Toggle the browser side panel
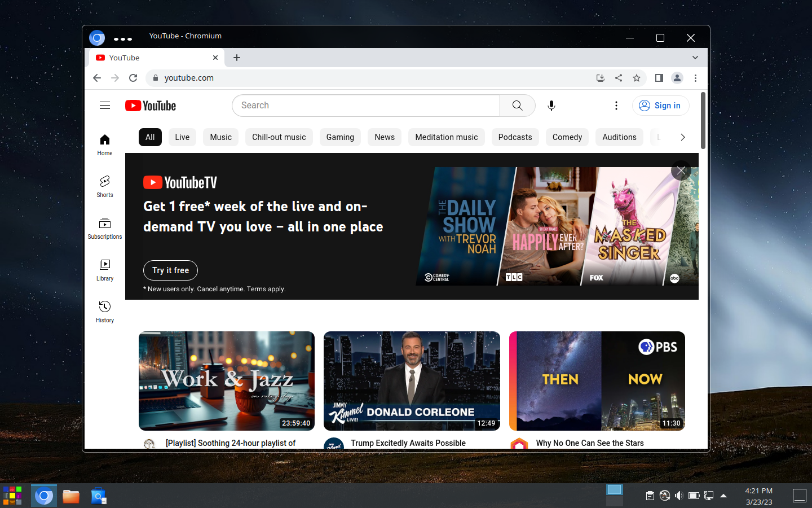This screenshot has width=812, height=508. pyautogui.click(x=659, y=78)
